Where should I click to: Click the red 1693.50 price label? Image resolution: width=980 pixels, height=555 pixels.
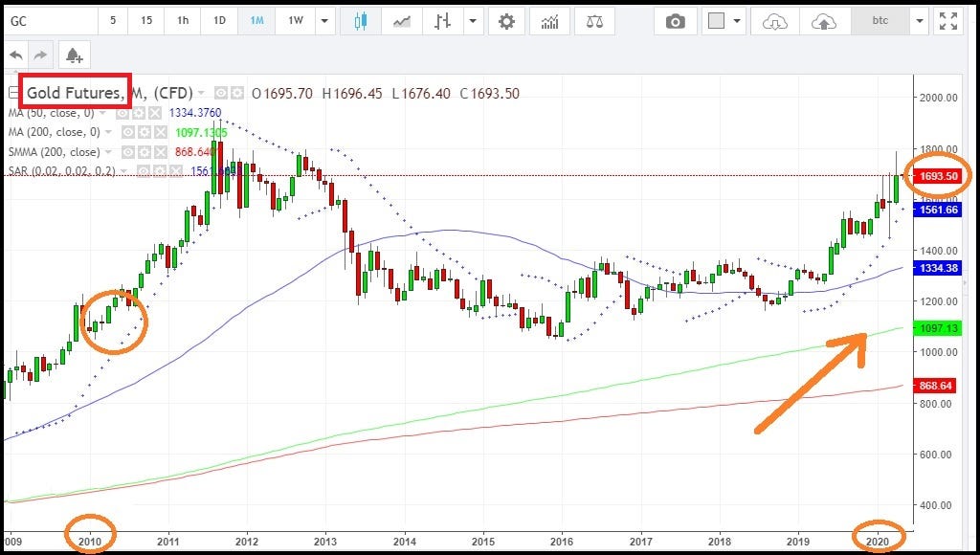point(938,176)
